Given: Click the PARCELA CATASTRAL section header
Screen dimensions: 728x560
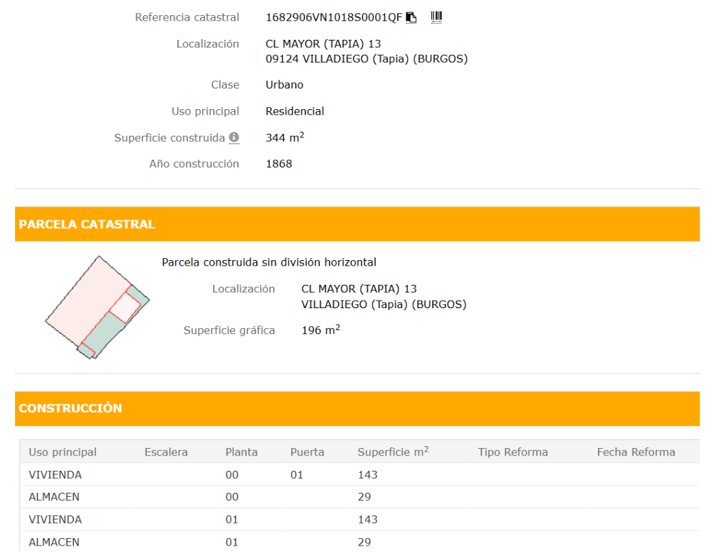Looking at the screenshot, I should coord(87,224).
